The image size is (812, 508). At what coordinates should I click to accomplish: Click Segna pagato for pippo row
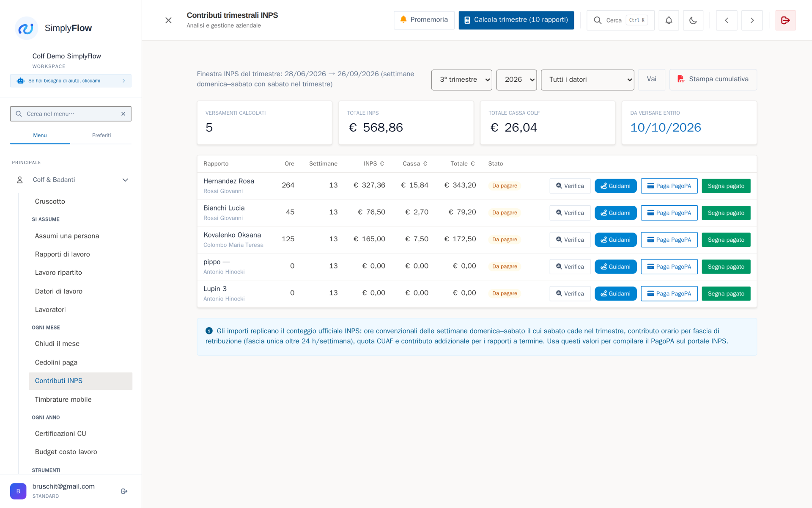coord(726,267)
